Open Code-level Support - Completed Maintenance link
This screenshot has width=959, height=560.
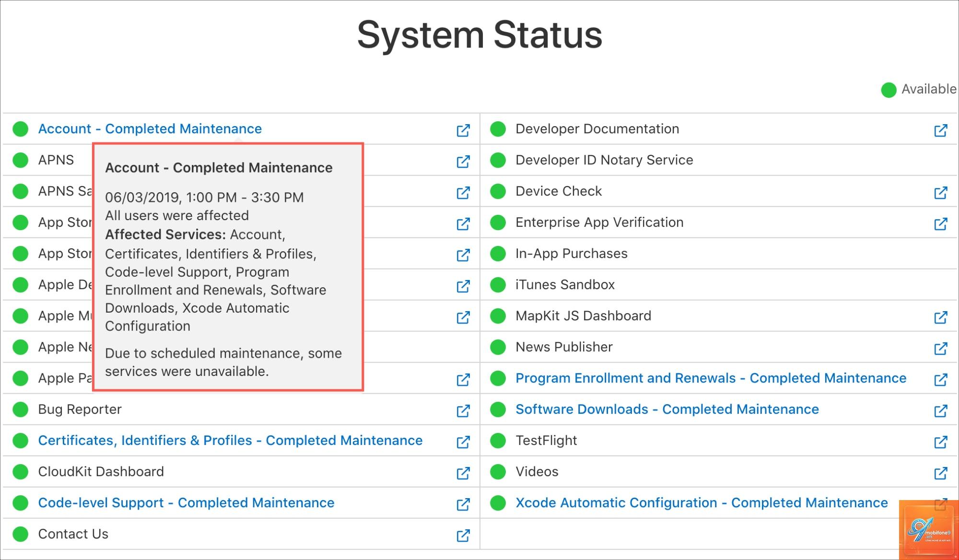pyautogui.click(x=186, y=503)
